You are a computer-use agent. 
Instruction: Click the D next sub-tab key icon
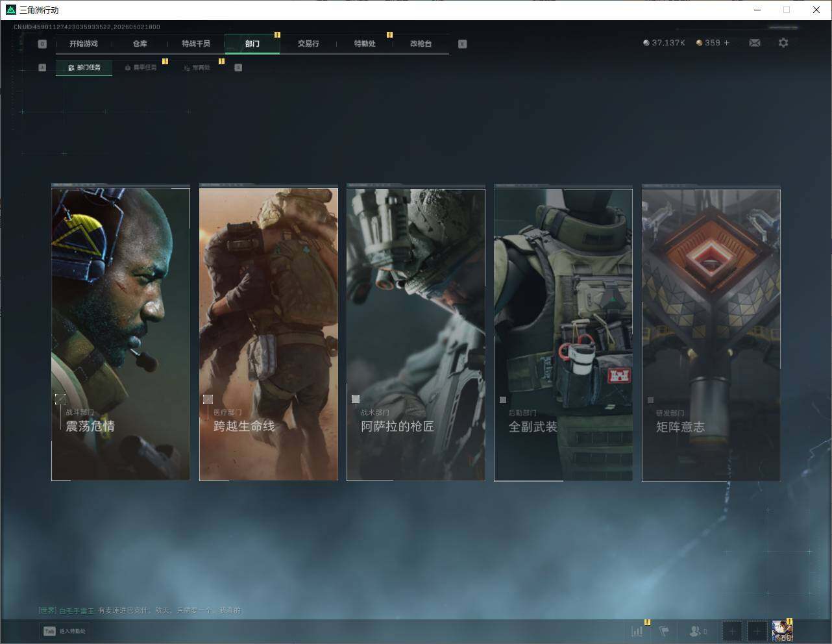tap(238, 68)
